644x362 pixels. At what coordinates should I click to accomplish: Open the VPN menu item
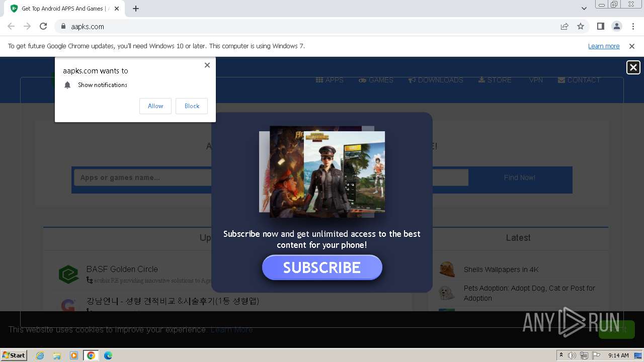[x=536, y=80]
